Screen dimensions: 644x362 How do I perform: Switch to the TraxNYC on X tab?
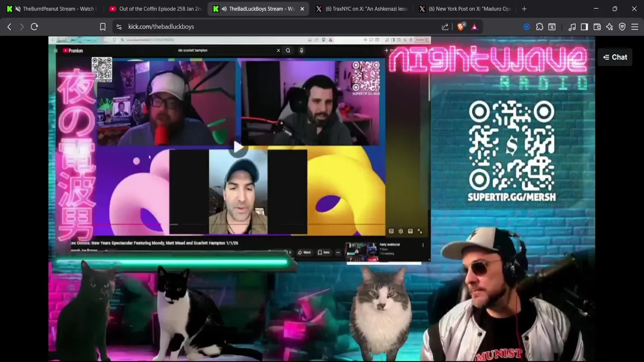coord(361,9)
